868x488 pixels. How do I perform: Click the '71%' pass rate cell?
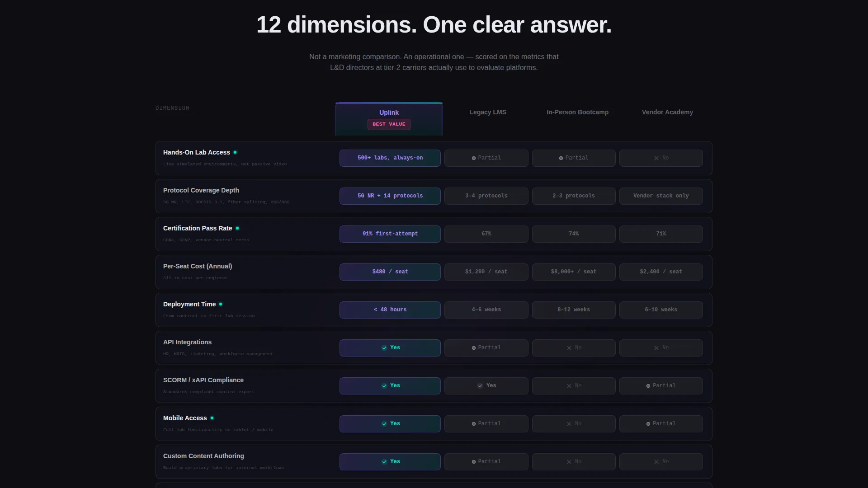tap(661, 234)
